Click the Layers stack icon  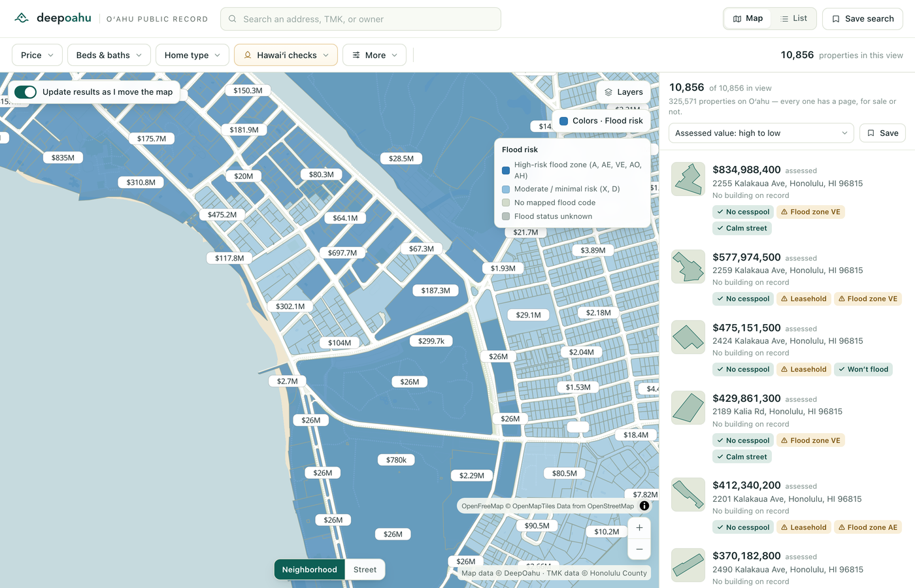(608, 92)
